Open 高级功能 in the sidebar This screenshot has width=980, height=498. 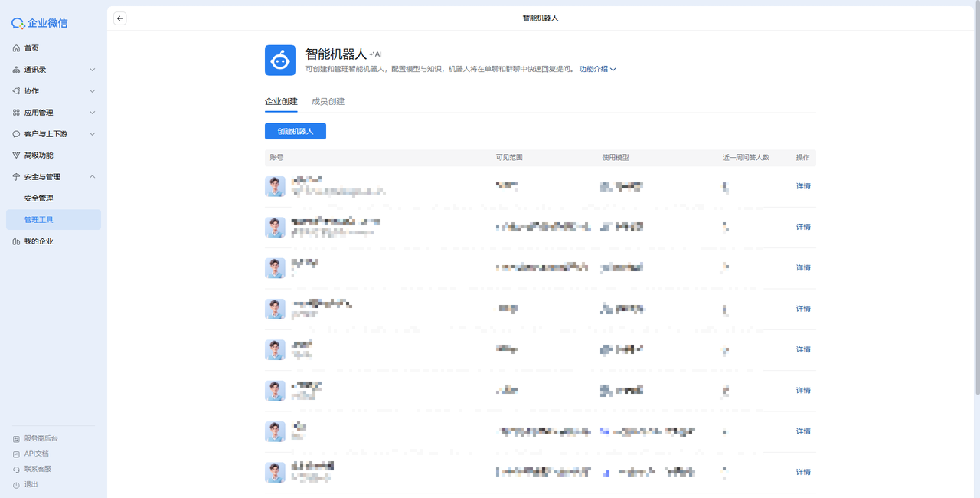[x=38, y=156]
